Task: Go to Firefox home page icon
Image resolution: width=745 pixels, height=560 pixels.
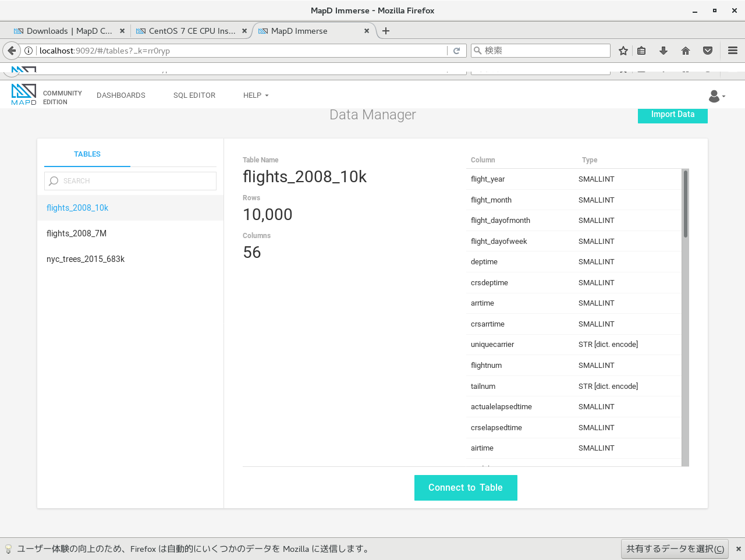Action: [x=686, y=51]
